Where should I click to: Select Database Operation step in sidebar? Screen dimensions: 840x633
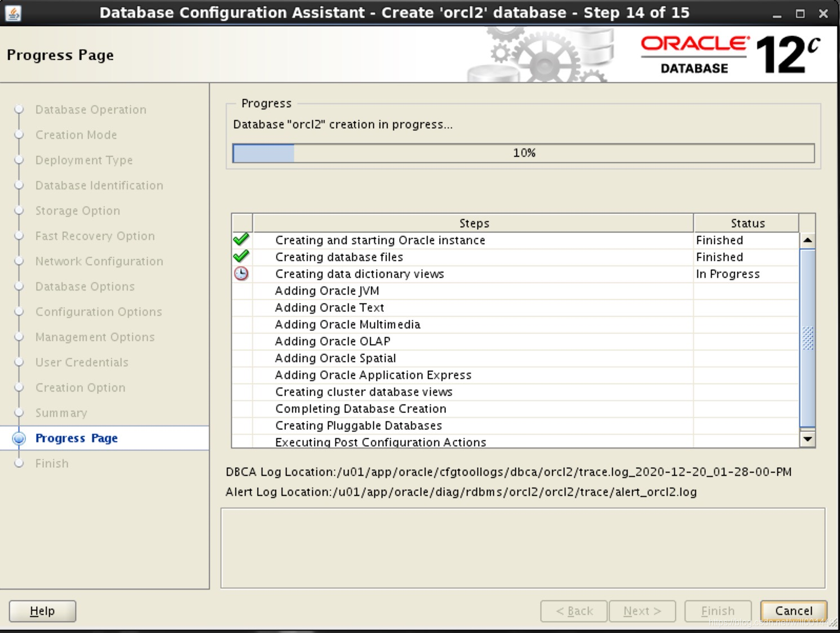pyautogui.click(x=91, y=109)
